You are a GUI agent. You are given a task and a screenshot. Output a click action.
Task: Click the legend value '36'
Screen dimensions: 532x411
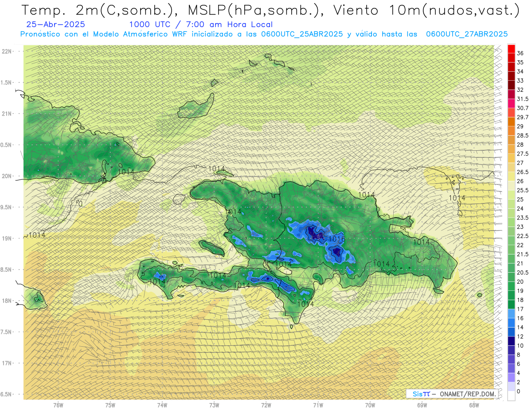coord(520,53)
